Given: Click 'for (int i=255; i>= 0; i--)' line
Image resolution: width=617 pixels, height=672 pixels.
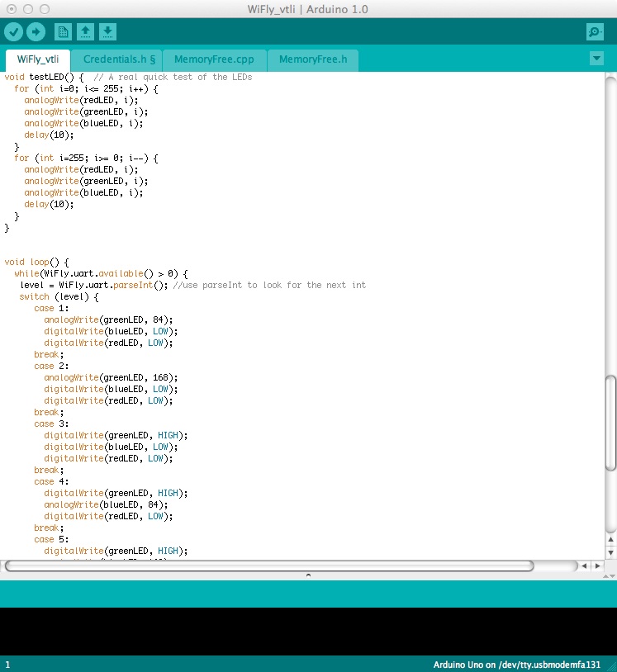Looking at the screenshot, I should point(86,159).
